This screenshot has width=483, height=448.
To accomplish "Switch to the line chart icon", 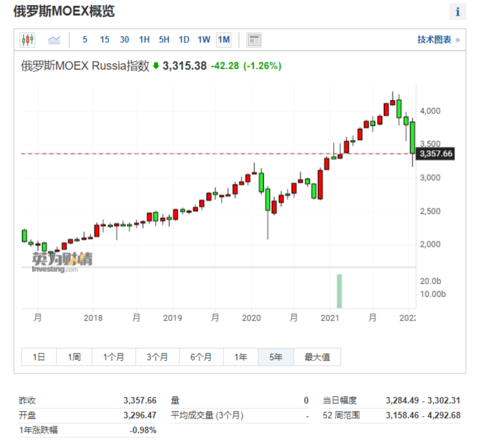I will 54,39.
